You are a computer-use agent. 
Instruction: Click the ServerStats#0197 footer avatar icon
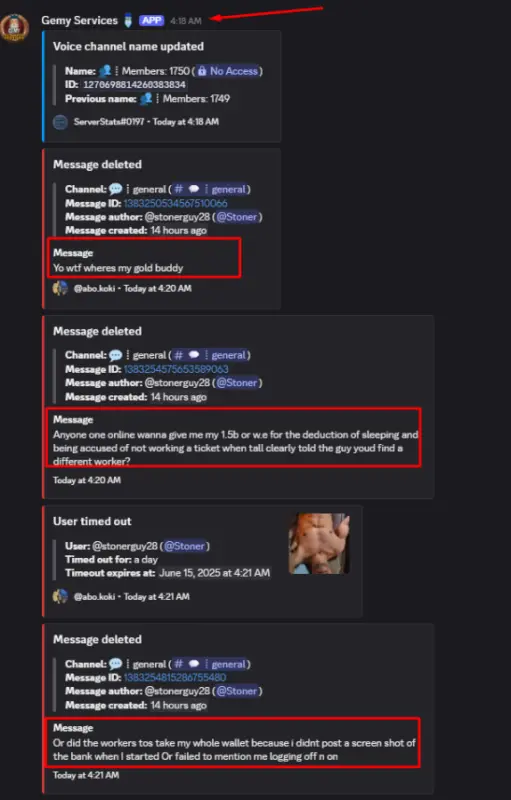click(60, 122)
